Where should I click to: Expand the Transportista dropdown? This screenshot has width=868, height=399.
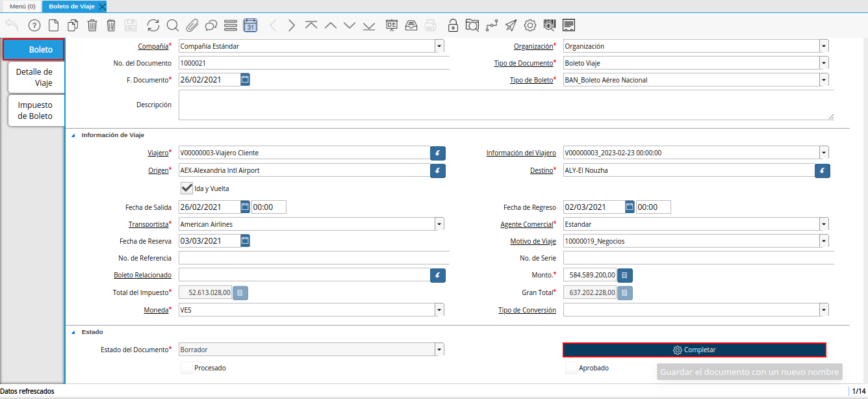(439, 224)
